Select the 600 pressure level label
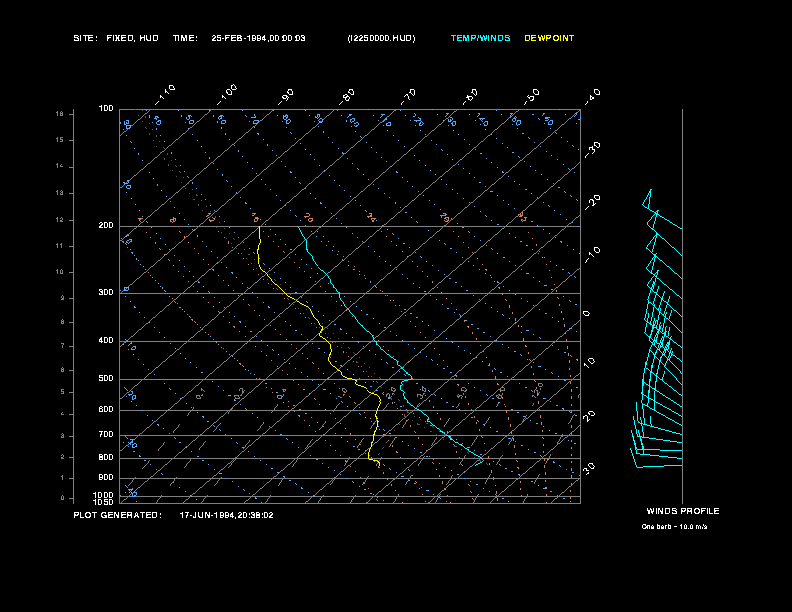 [106, 410]
